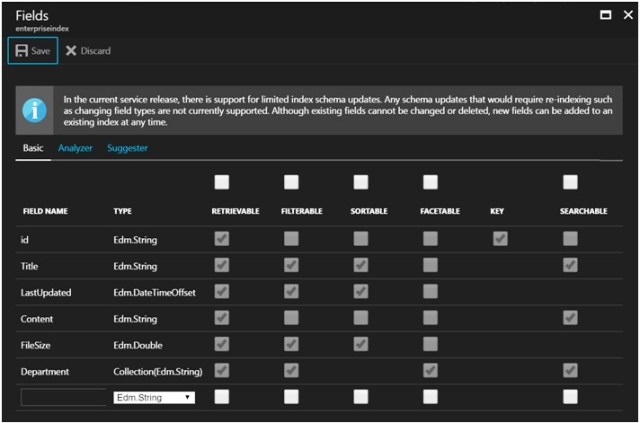Toggle Filterable checkbox for Department field

point(291,371)
